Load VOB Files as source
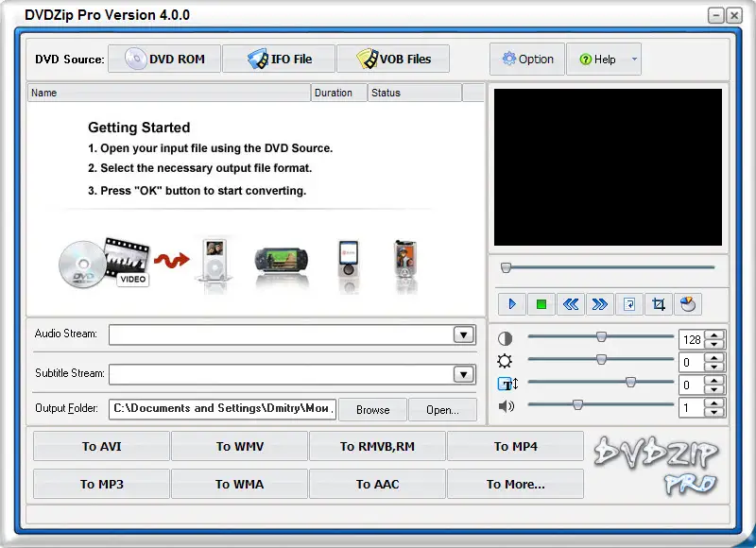This screenshot has height=548, width=756. 393,59
